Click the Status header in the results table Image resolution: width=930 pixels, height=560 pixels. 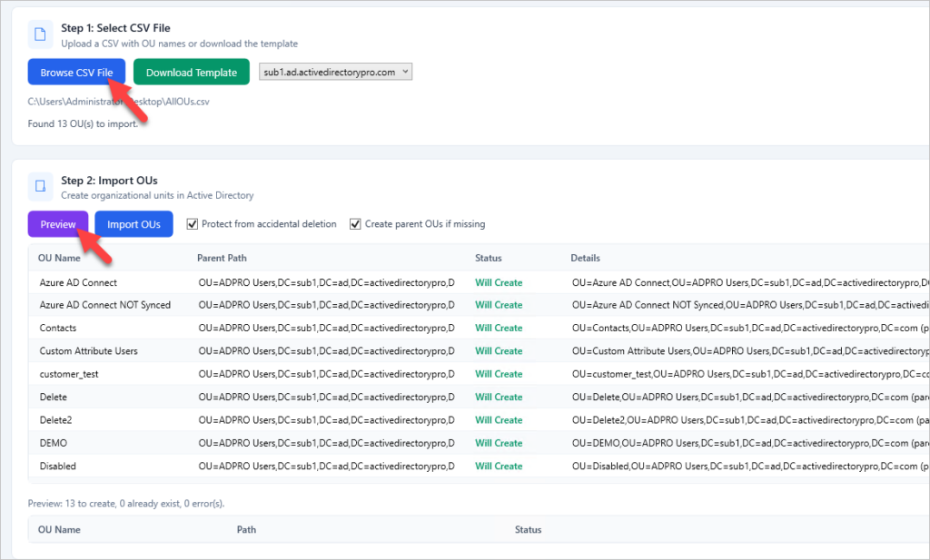(x=528, y=529)
